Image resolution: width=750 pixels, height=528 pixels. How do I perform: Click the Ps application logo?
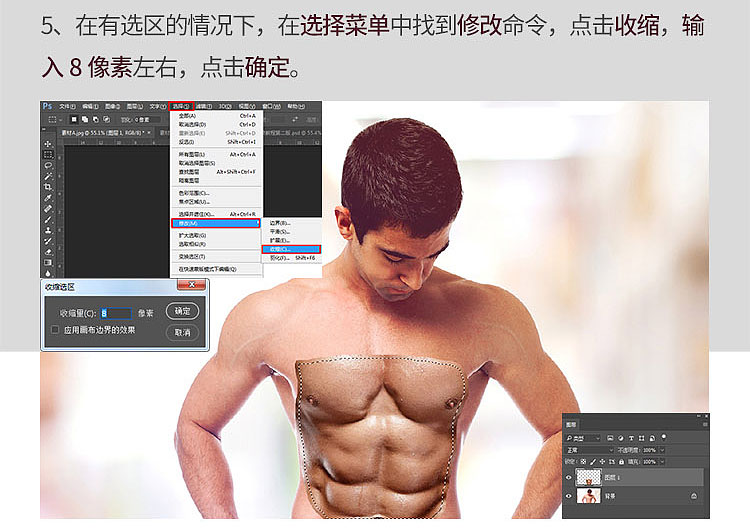point(47,106)
